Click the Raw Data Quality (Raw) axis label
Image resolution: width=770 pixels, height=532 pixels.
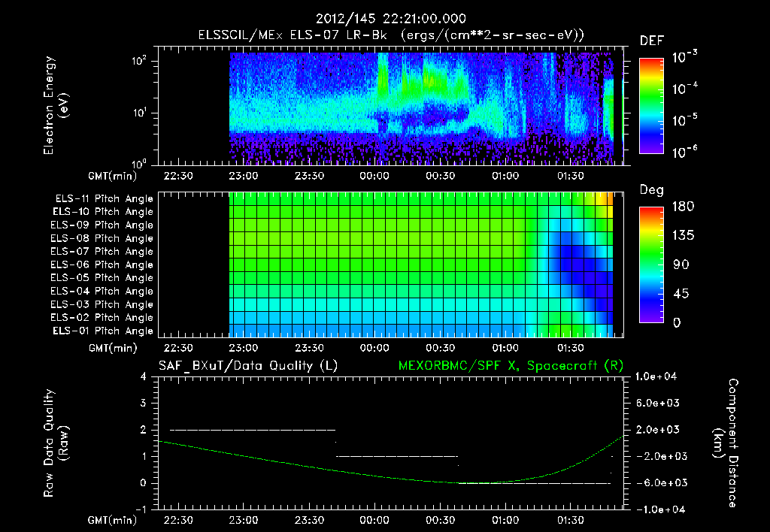coord(56,443)
